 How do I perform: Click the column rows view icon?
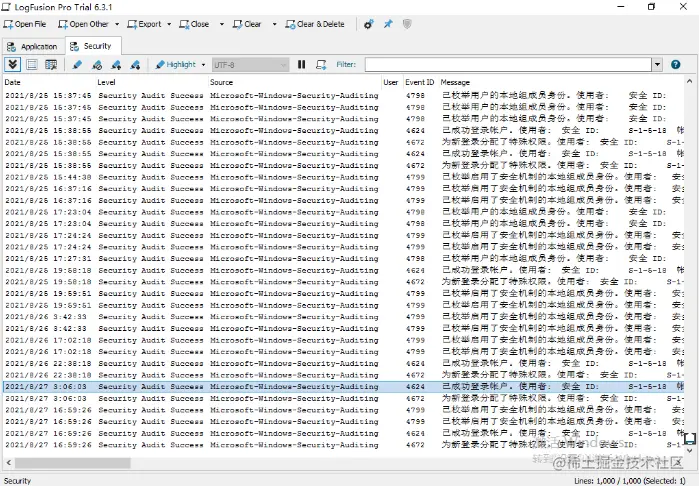51,65
